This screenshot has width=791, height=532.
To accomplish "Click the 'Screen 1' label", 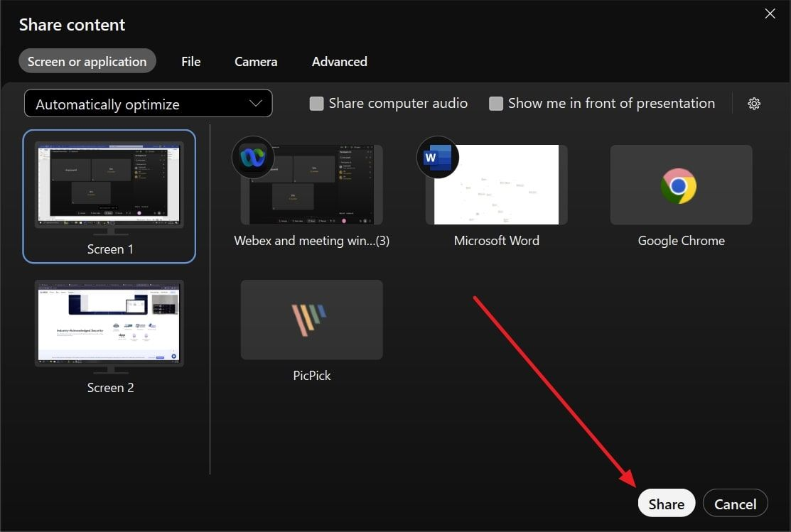I will 110,249.
